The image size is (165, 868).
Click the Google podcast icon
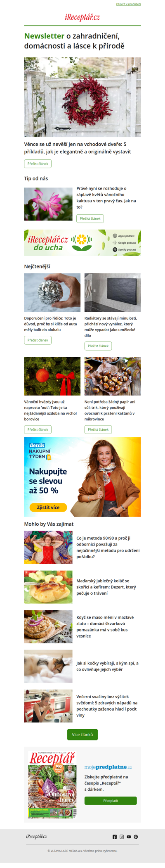(115, 243)
